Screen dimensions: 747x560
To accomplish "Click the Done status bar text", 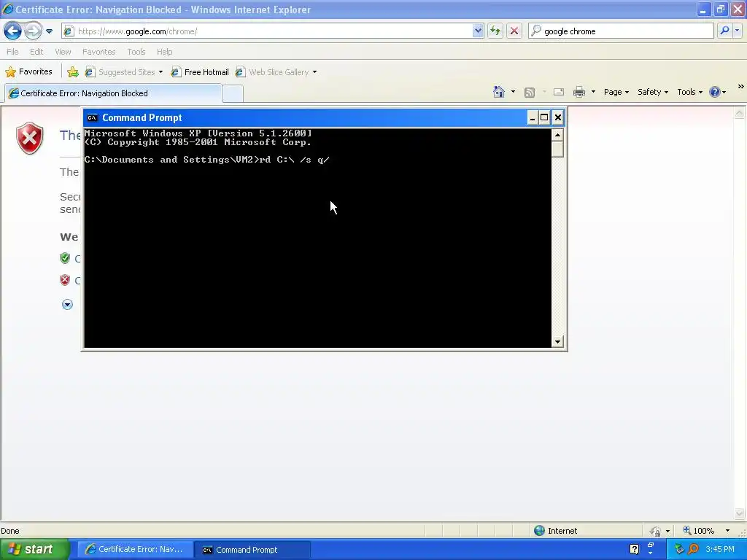I will click(x=10, y=531).
